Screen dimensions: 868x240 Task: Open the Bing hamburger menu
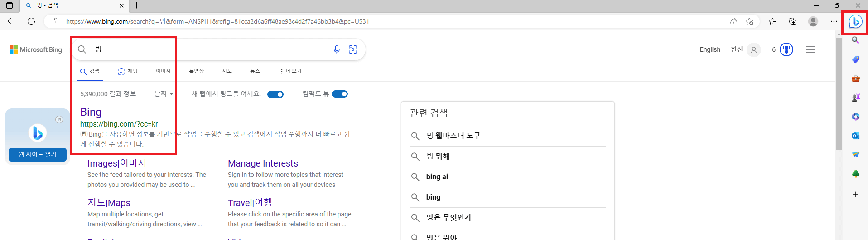click(811, 49)
